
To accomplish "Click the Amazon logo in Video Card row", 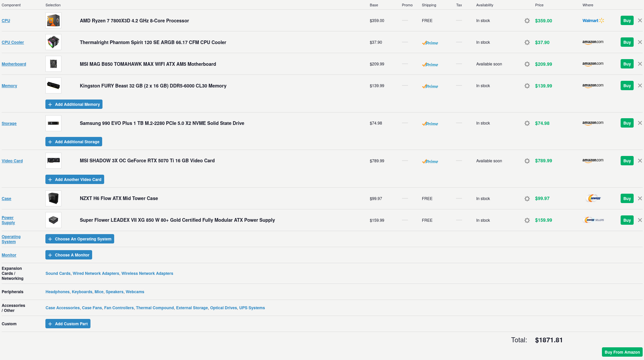I will [593, 161].
